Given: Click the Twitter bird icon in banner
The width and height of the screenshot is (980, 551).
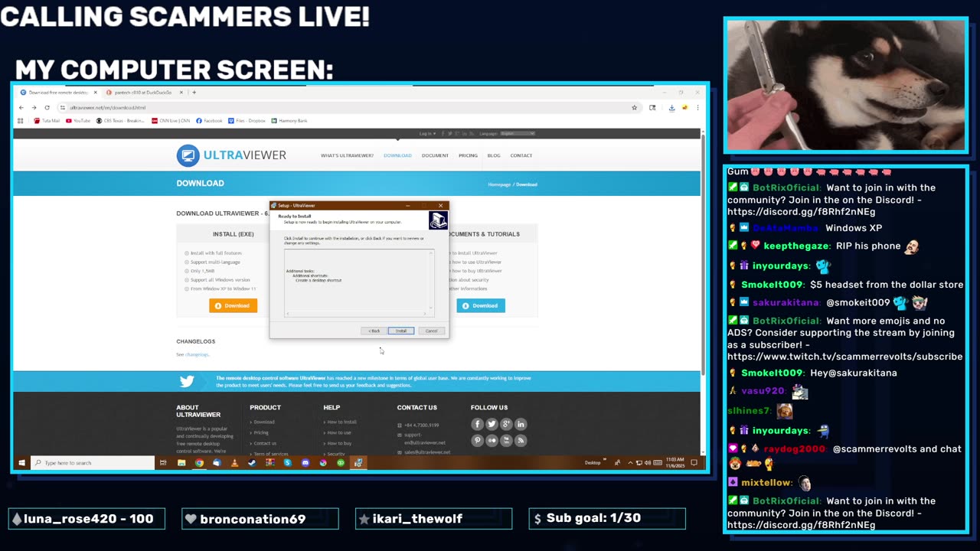Looking at the screenshot, I should point(187,381).
